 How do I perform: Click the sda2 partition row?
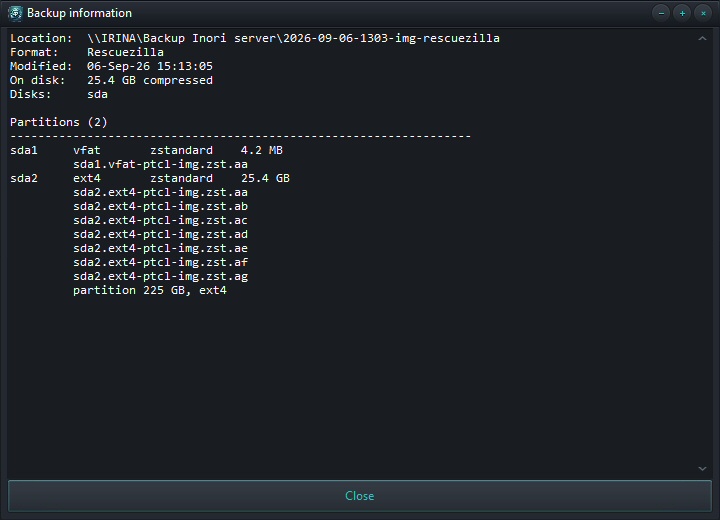150,178
